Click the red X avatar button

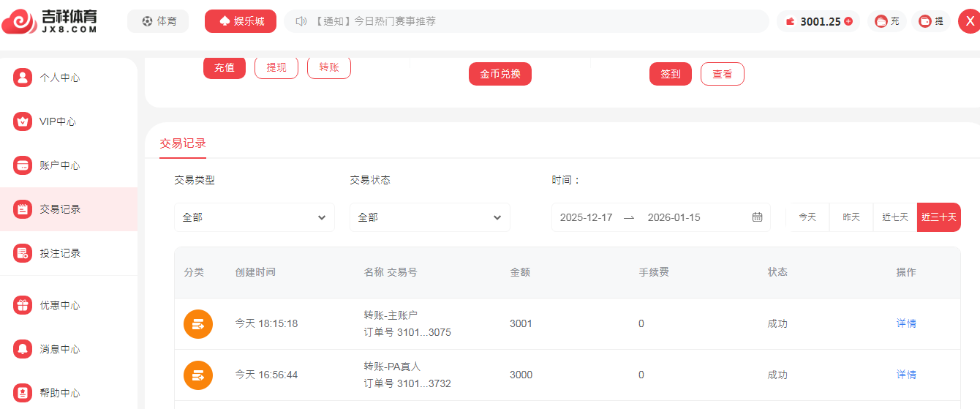coord(970,21)
